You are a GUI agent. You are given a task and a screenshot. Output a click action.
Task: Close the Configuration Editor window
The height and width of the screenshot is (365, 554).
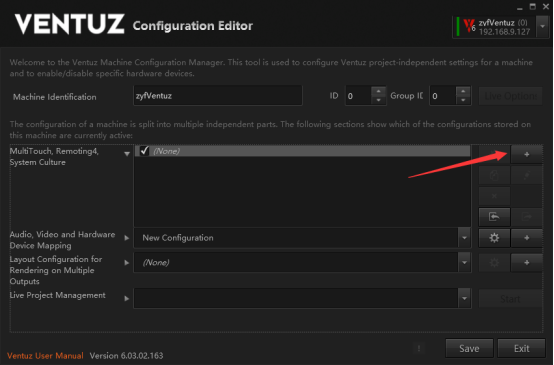pos(546,7)
